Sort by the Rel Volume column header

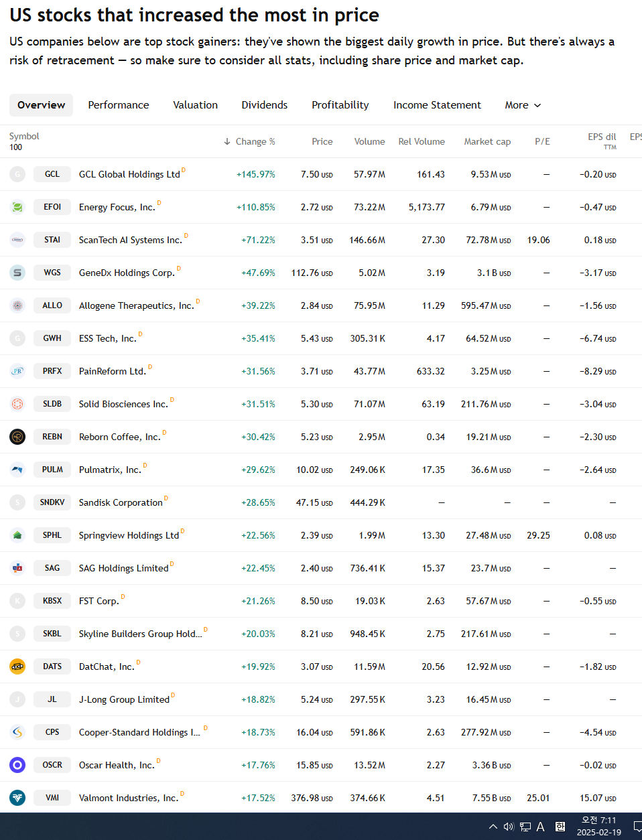coord(422,141)
